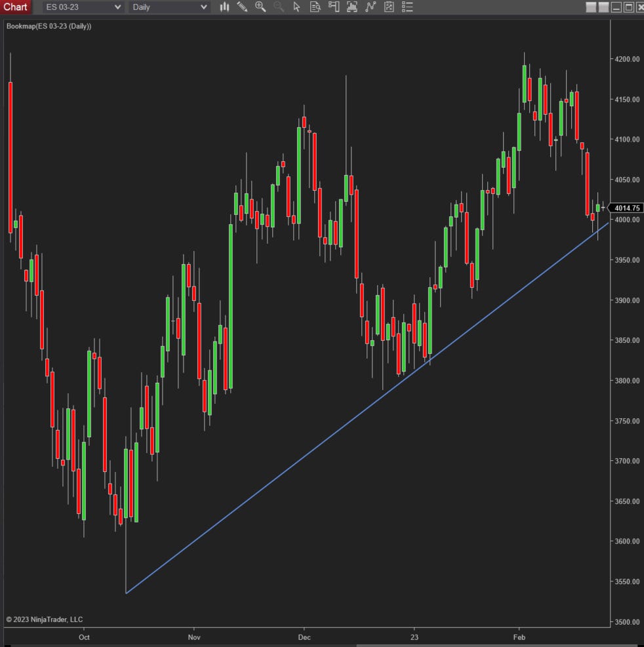Click the Feb label on time axis

tap(519, 637)
